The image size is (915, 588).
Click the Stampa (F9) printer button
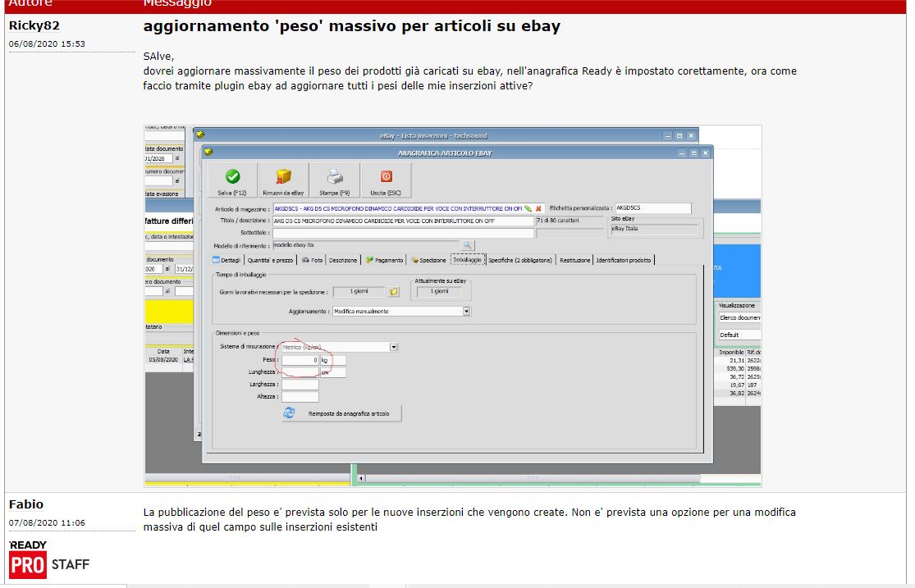334,180
